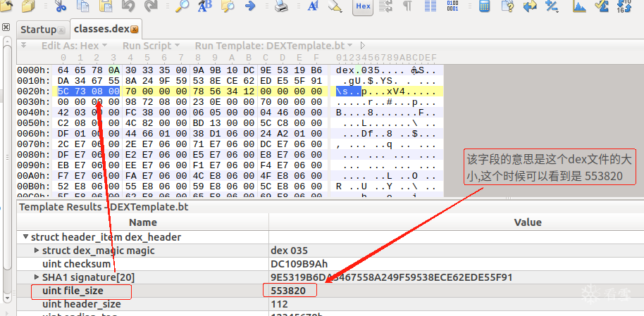644x316 pixels.
Task: Click the inspector help document icon
Action: tap(507, 6)
